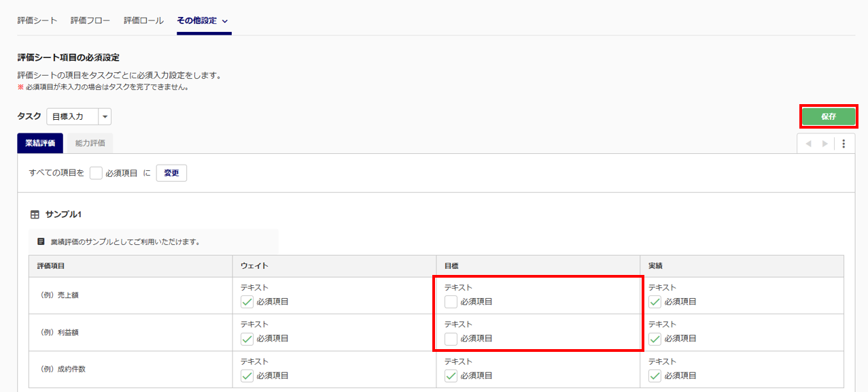Uncheck 必須項目 for 成約件数 実績
The image size is (868, 392).
coord(655,376)
